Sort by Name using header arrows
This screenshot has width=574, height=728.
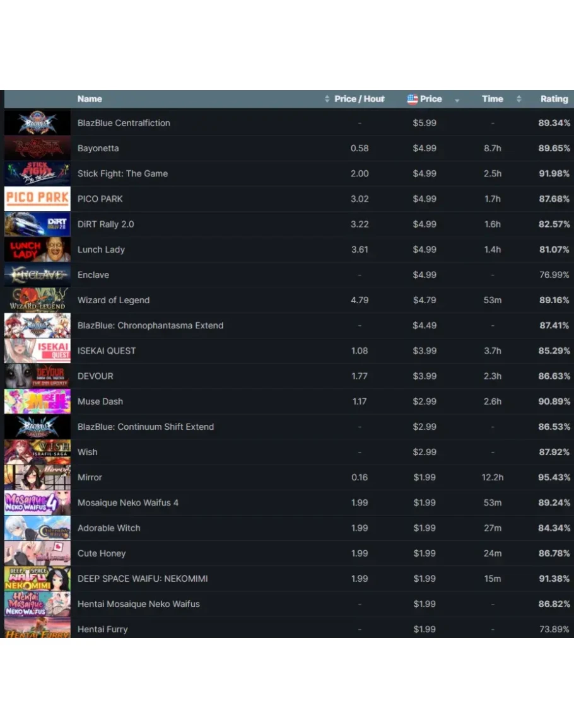[x=327, y=99]
